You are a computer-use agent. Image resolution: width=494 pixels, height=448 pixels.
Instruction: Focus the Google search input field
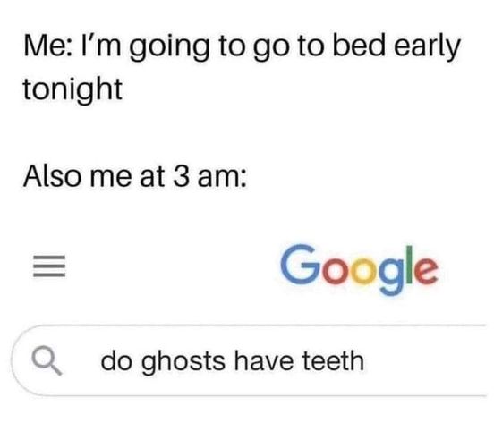tap(249, 360)
